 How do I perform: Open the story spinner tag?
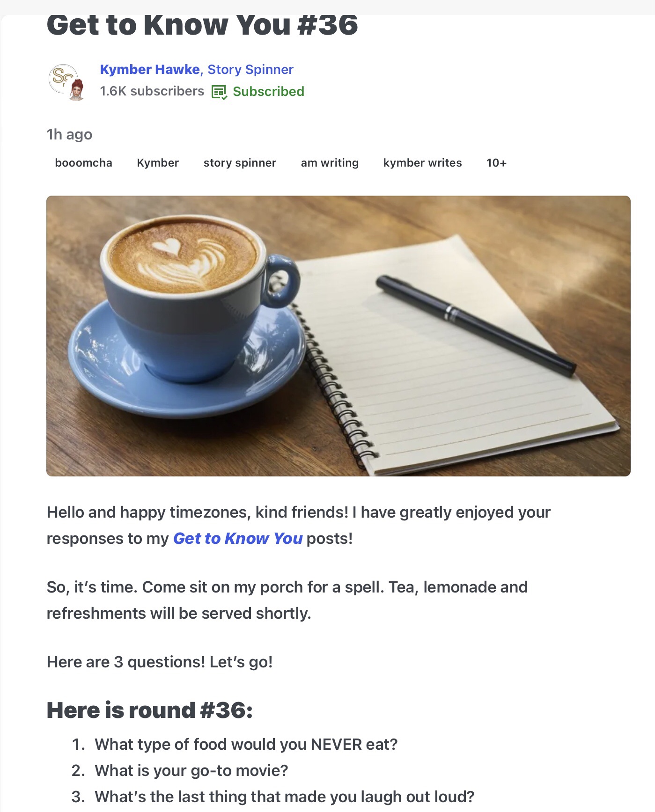(240, 163)
